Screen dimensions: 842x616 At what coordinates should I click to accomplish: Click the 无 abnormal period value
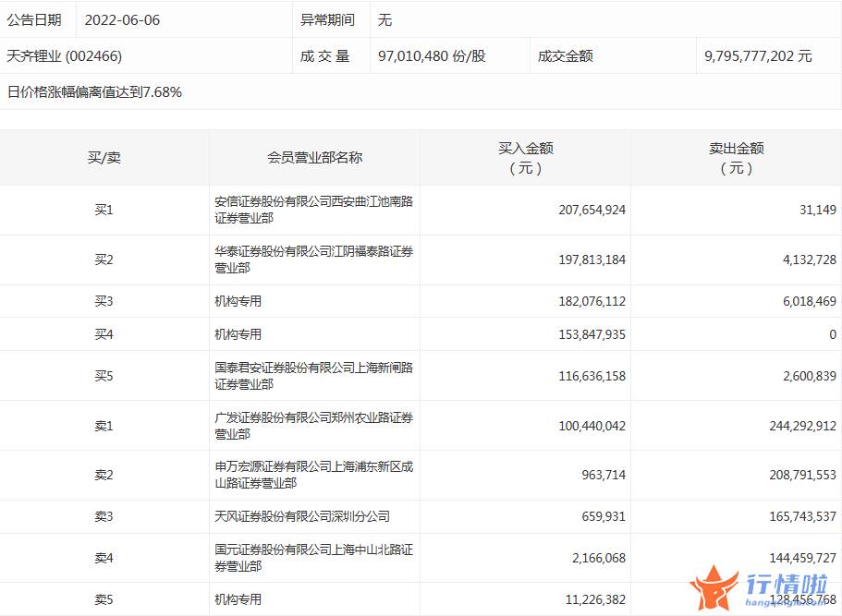point(385,19)
